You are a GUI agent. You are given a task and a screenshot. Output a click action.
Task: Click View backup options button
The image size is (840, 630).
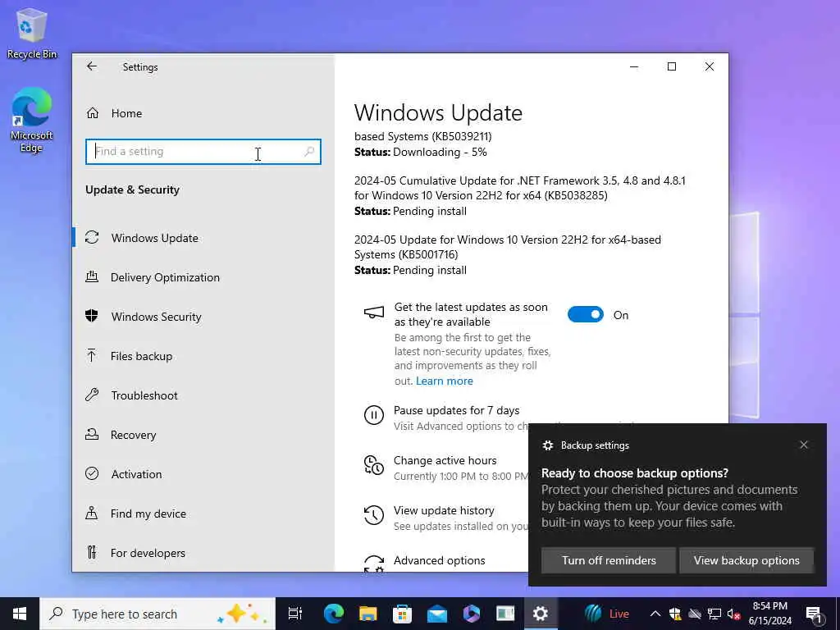coord(746,560)
